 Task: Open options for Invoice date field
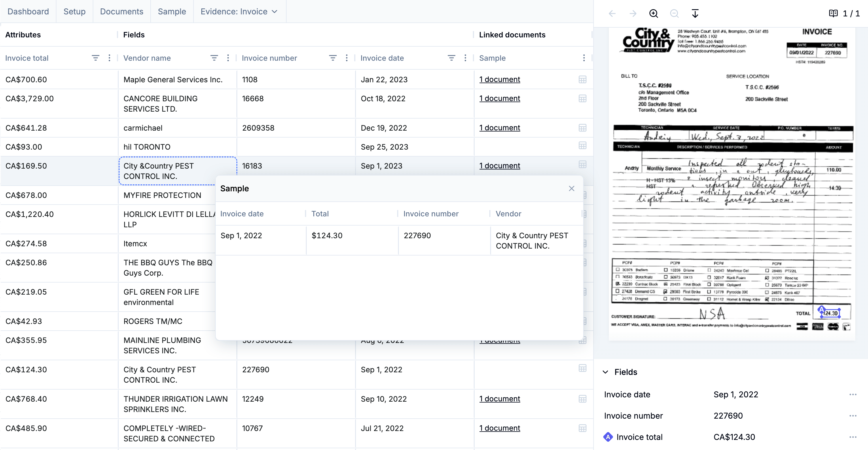(x=853, y=394)
